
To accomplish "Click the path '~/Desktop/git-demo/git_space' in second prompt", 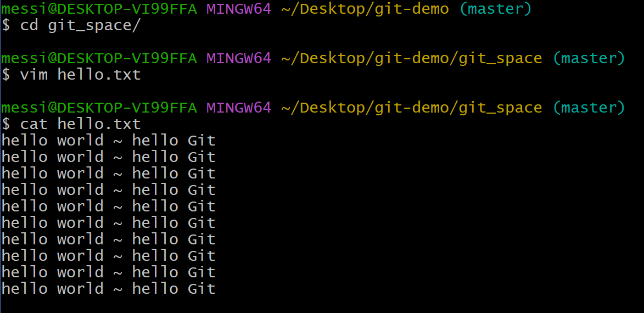I will (412, 58).
